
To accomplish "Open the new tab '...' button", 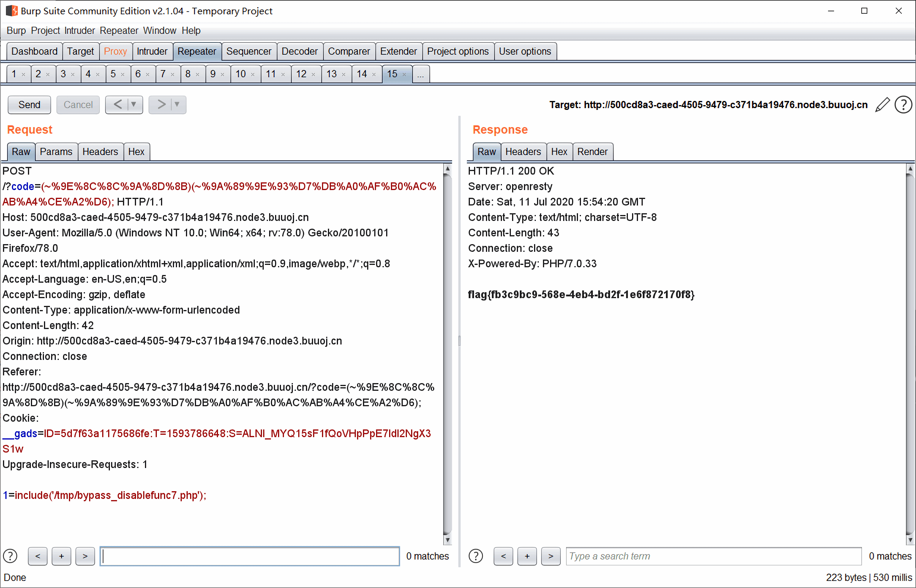I will 421,74.
